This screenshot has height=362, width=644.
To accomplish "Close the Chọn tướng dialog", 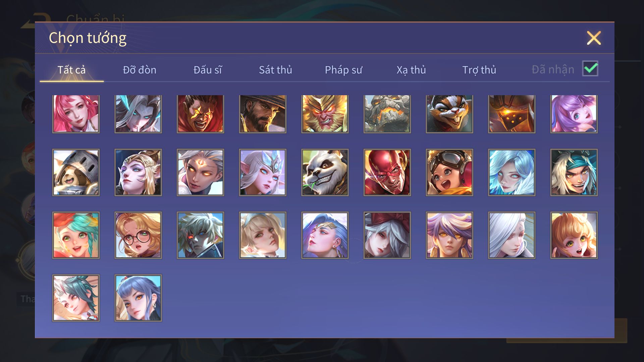I will tap(594, 38).
